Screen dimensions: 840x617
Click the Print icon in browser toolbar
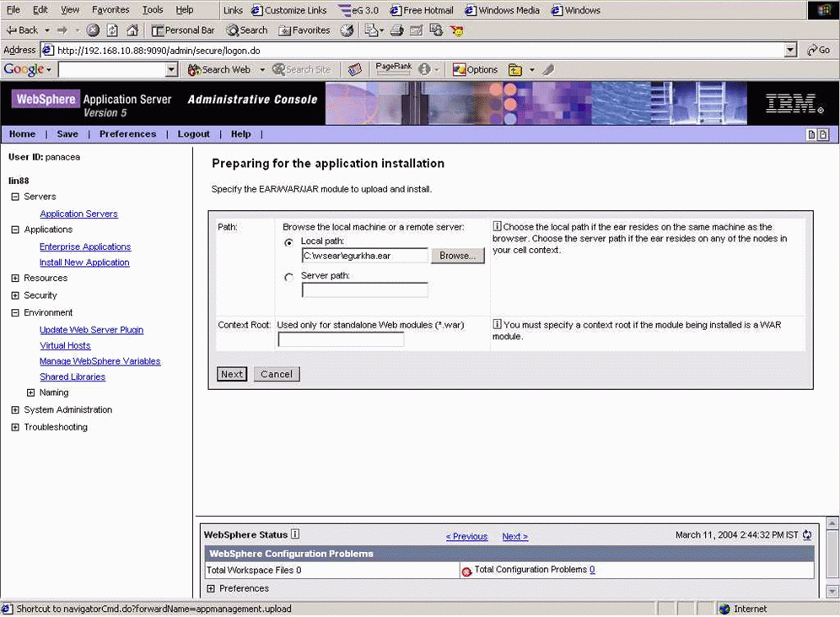pyautogui.click(x=397, y=30)
